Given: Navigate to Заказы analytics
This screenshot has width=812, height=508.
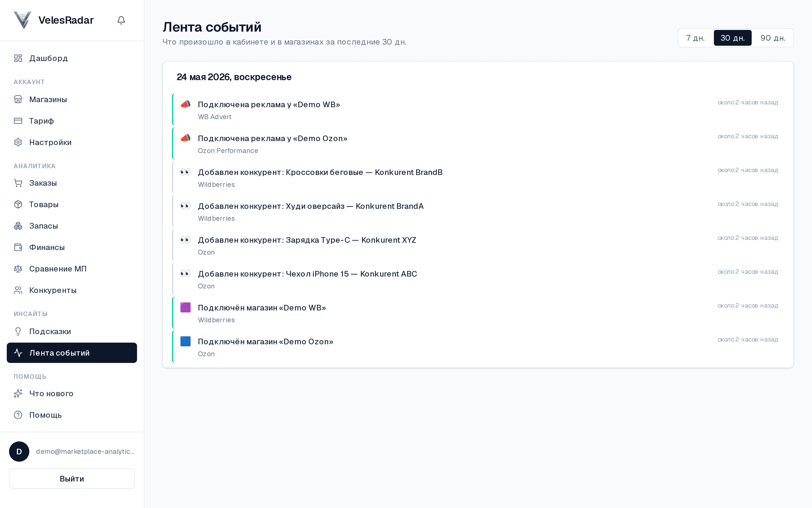Looking at the screenshot, I should (72, 183).
